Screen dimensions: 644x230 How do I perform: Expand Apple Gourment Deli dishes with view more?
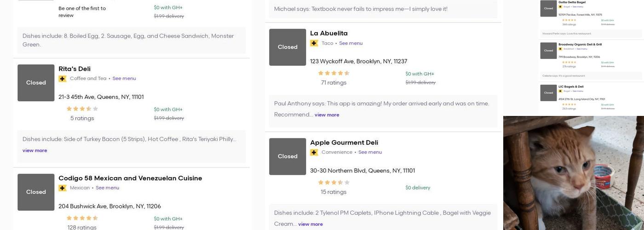[x=310, y=224]
